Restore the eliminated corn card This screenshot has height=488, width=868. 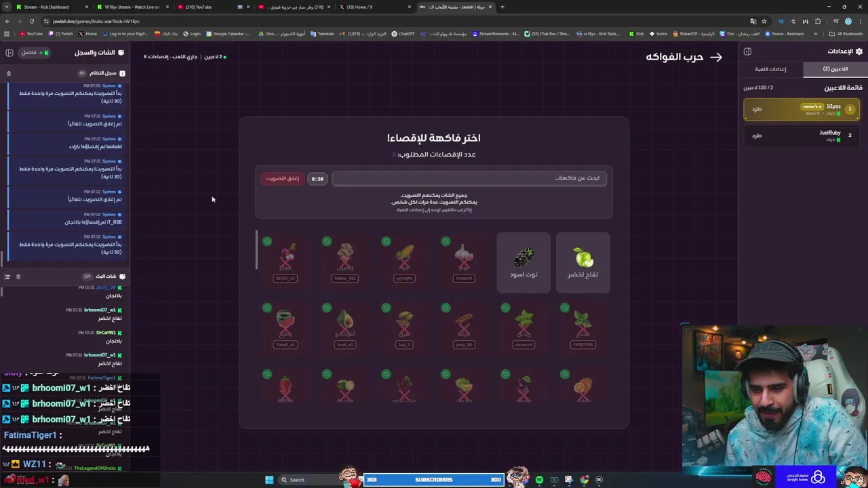click(386, 241)
